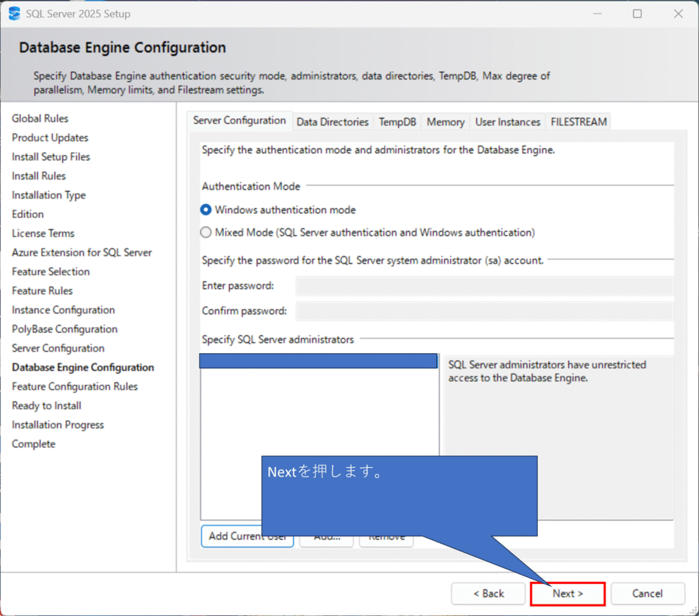Click Edition in the step list

click(x=27, y=214)
